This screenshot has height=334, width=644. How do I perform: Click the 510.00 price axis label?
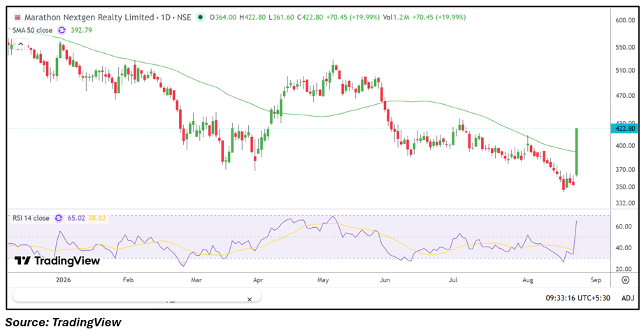click(x=625, y=70)
